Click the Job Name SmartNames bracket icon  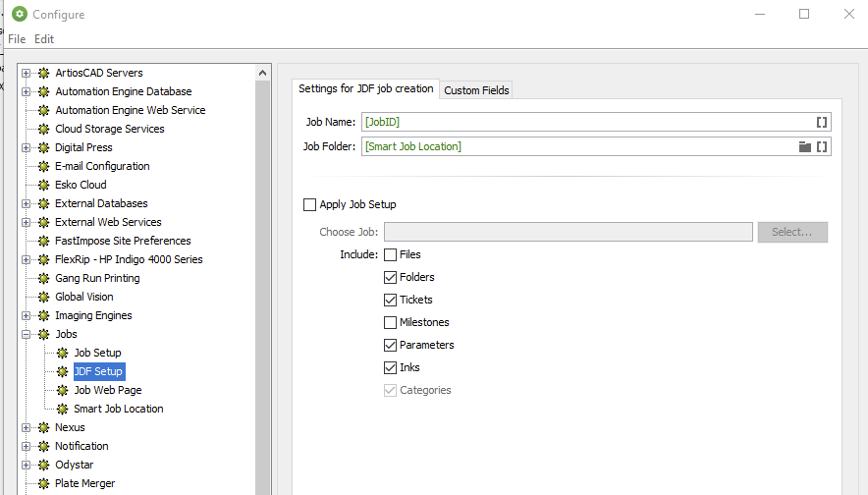[822, 122]
